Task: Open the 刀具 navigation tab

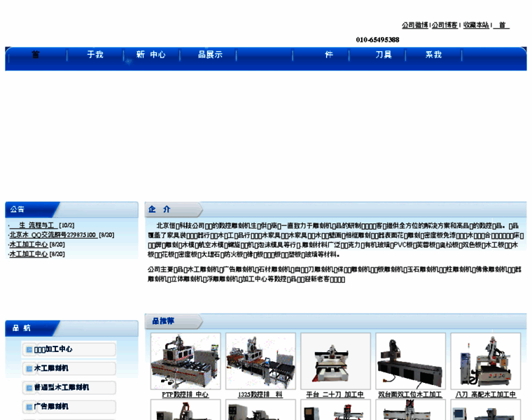Action: coord(384,55)
